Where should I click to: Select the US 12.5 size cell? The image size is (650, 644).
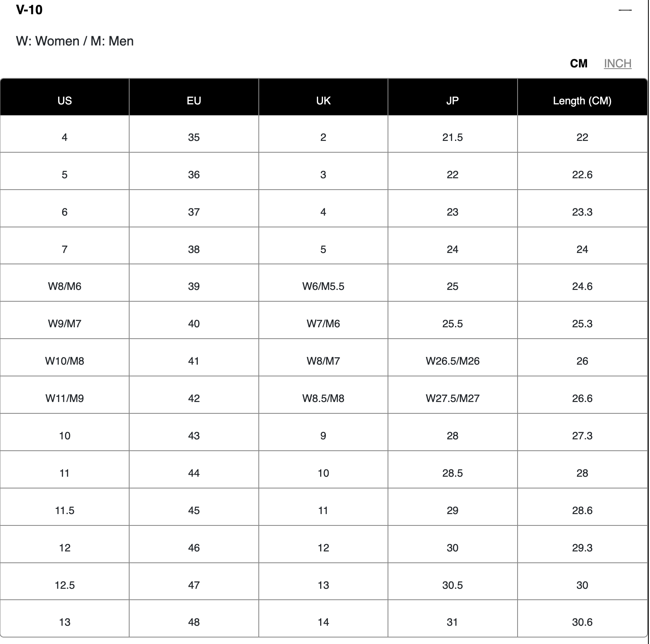click(x=65, y=585)
